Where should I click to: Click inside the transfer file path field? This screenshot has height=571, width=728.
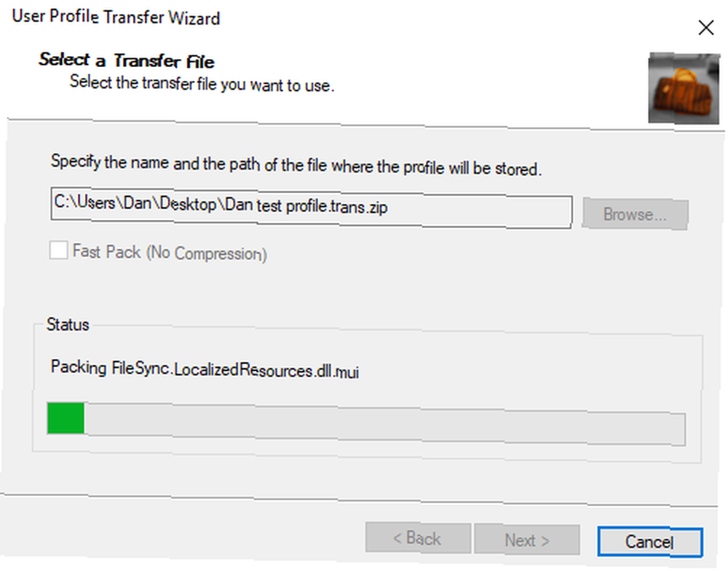pos(311,208)
